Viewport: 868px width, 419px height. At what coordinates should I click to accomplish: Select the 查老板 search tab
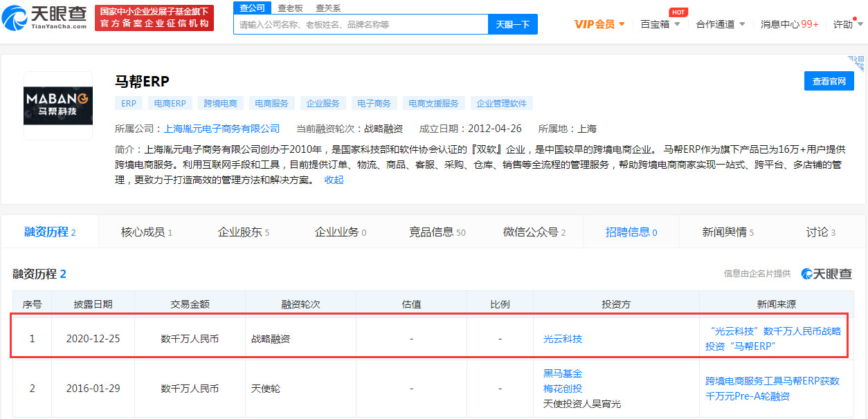tap(290, 8)
